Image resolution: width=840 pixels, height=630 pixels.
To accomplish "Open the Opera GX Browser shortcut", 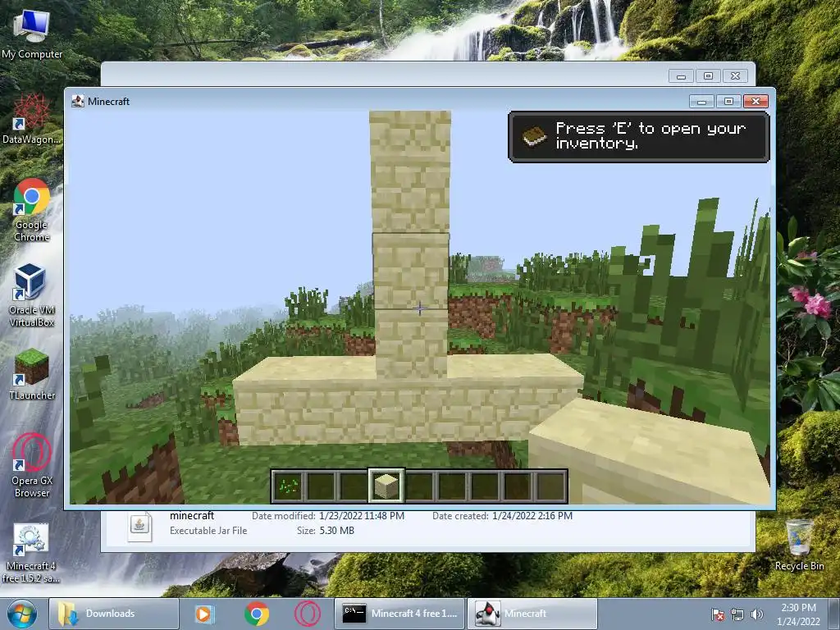I will point(32,465).
